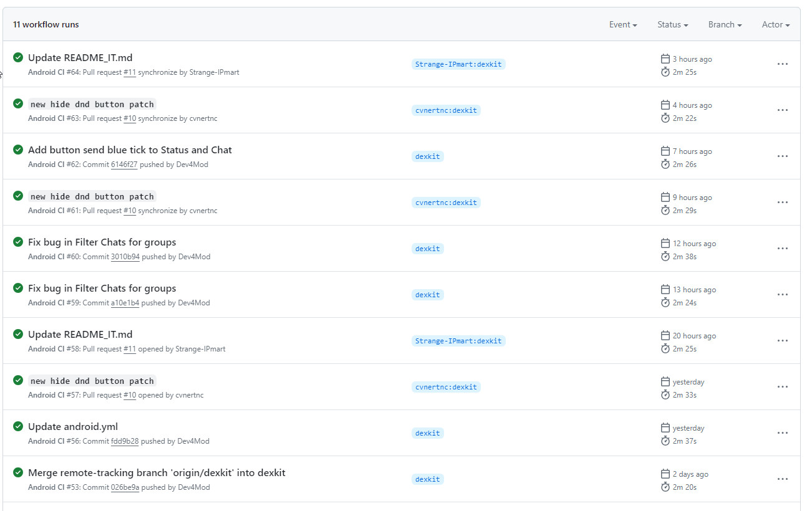Image resolution: width=812 pixels, height=511 pixels.
Task: Select the Strange-IPmart:dexkit branch label in run #58
Action: click(x=458, y=341)
